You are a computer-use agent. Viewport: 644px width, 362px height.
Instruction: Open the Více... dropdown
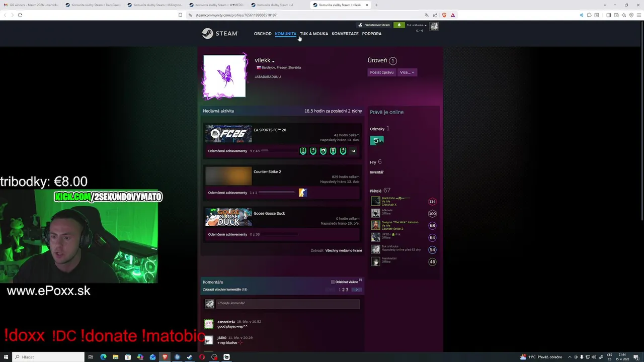[407, 72]
